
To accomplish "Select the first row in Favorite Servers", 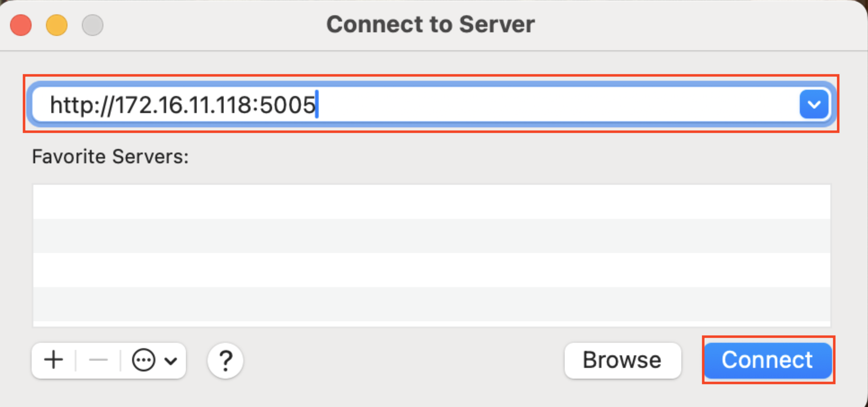I will tap(431, 202).
